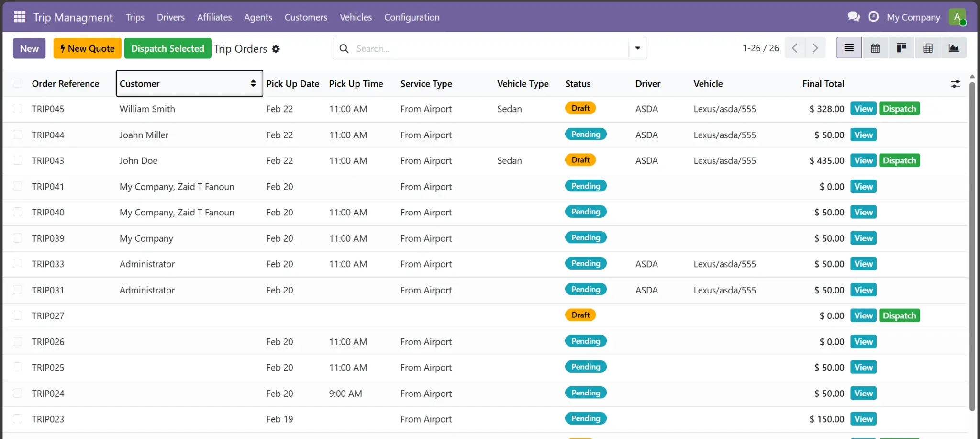Open the optional columns selector

click(956, 83)
